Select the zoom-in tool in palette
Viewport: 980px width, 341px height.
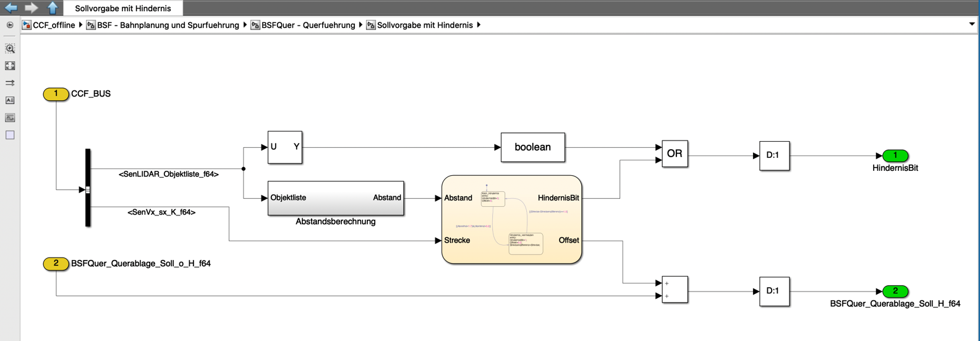10,48
